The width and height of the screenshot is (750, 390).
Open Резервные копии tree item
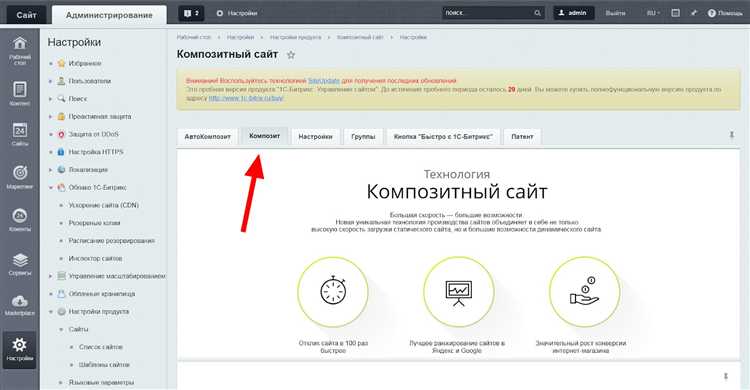tap(94, 223)
